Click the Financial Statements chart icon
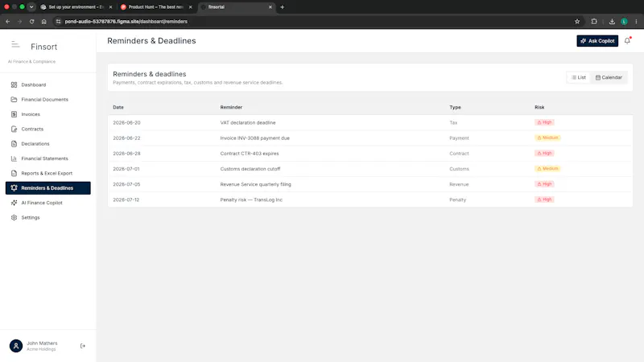The height and width of the screenshot is (362, 644). pyautogui.click(x=14, y=158)
